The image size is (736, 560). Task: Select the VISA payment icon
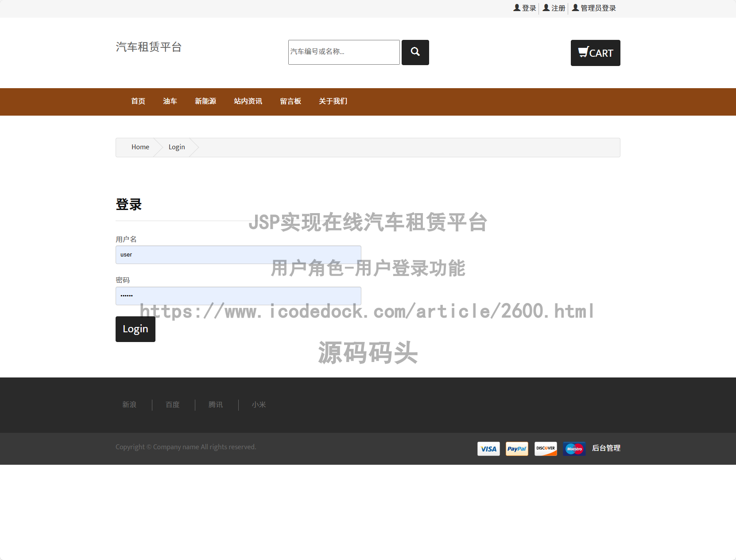click(x=488, y=449)
